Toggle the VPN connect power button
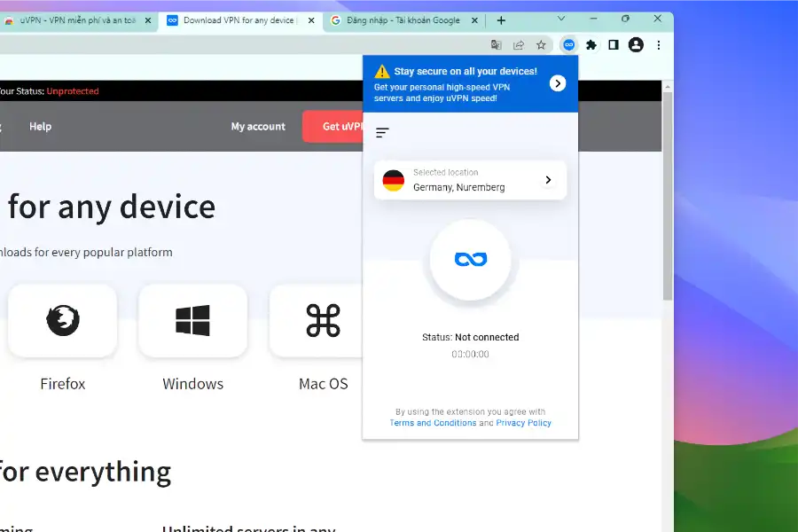 tap(470, 260)
